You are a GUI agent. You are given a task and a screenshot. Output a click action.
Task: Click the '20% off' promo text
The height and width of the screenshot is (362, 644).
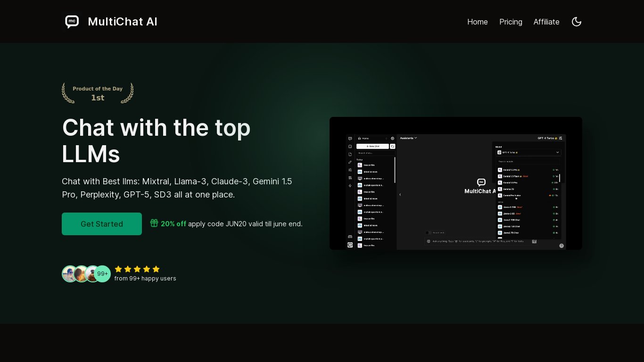(173, 224)
